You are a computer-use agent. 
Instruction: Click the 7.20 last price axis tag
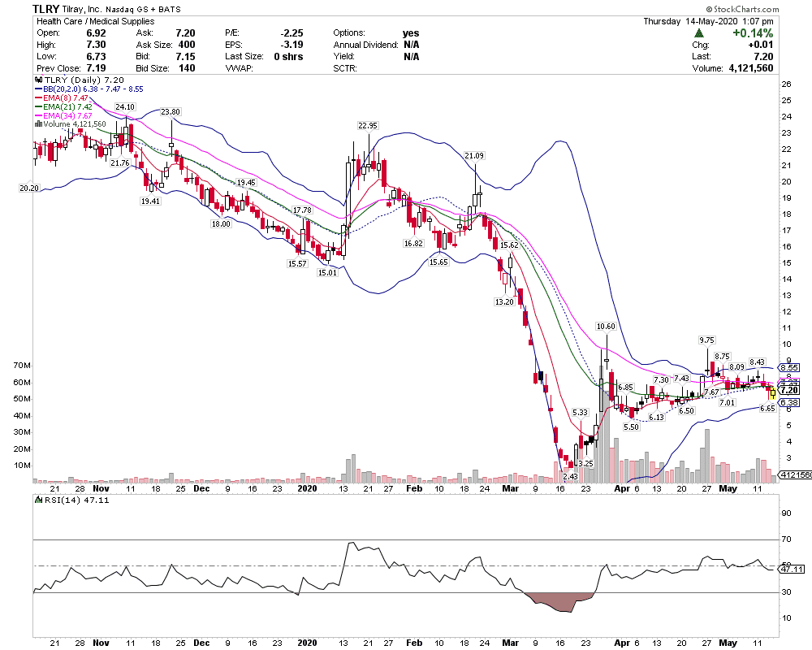[790, 390]
